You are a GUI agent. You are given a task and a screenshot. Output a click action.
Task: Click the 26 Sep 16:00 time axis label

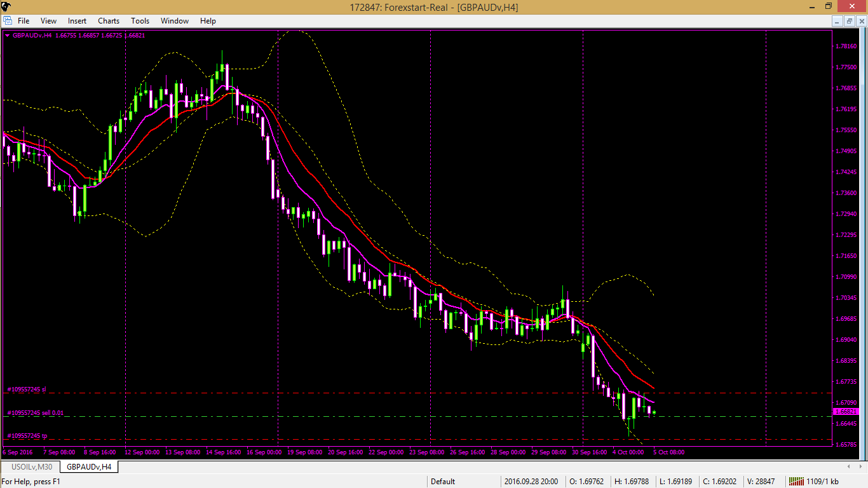[468, 452]
